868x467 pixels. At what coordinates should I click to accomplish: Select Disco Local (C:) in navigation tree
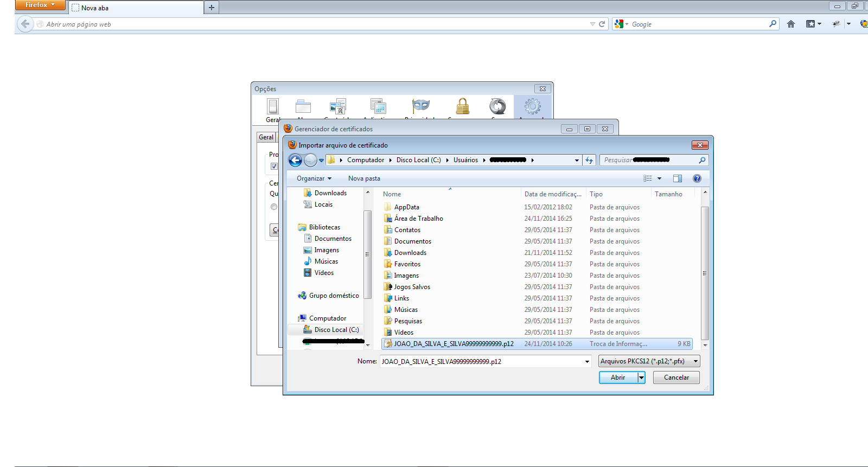coord(336,330)
